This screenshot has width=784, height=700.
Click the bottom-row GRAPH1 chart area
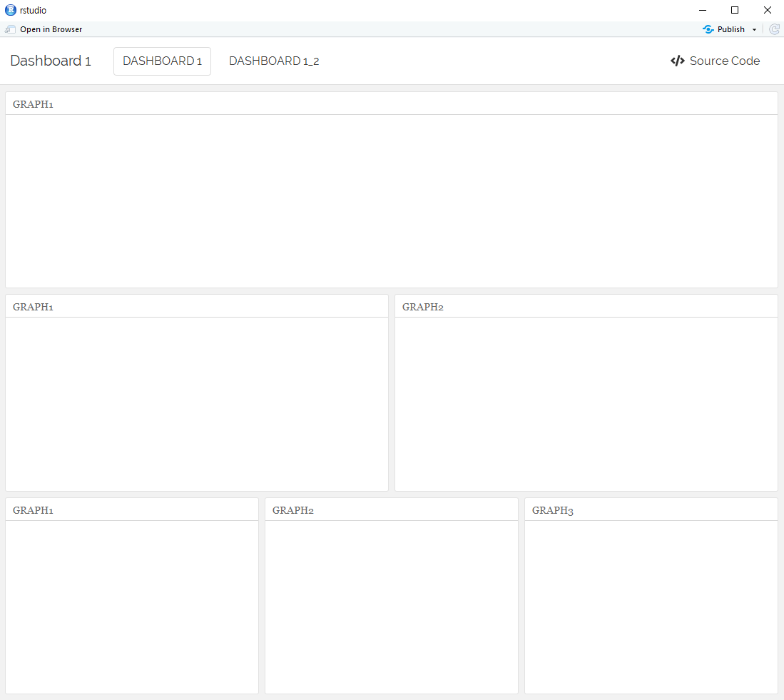click(x=131, y=607)
